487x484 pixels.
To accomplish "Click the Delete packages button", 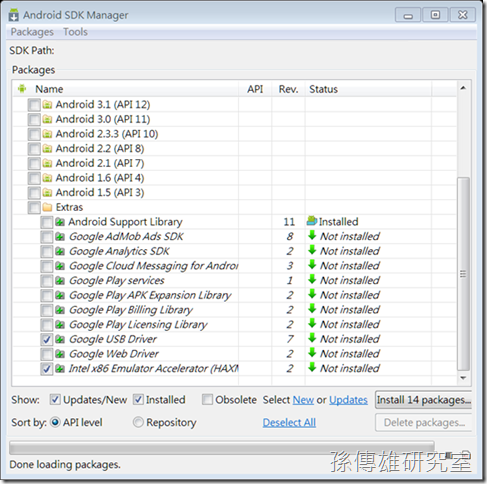I will coord(424,422).
